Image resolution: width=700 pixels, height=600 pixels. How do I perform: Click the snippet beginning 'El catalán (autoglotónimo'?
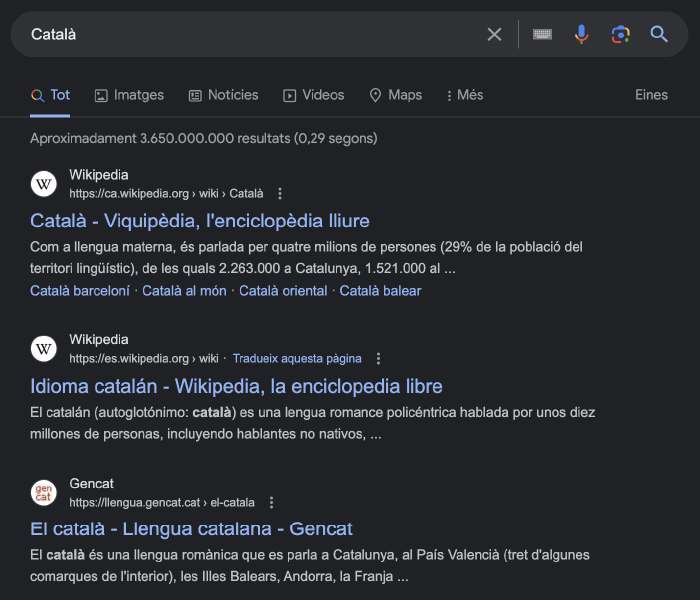[x=312, y=423]
